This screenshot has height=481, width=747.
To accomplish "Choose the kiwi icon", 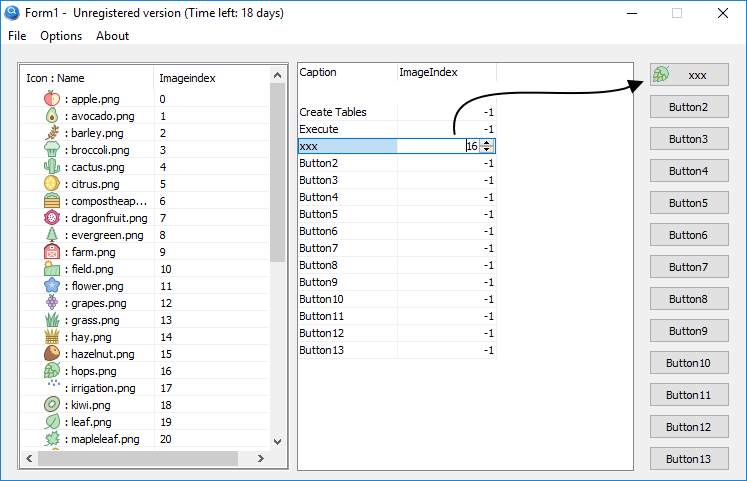I will click(52, 405).
